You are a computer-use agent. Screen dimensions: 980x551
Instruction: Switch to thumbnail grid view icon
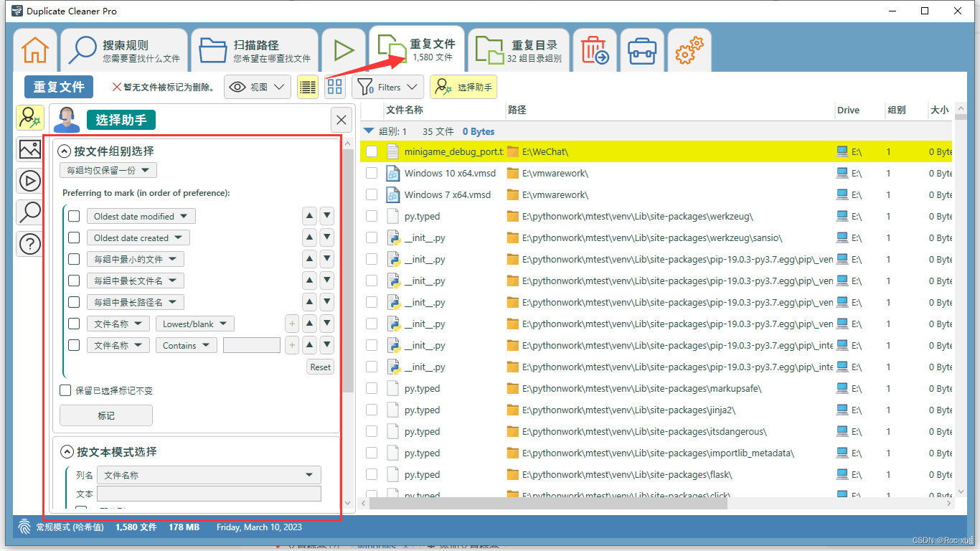pyautogui.click(x=335, y=87)
